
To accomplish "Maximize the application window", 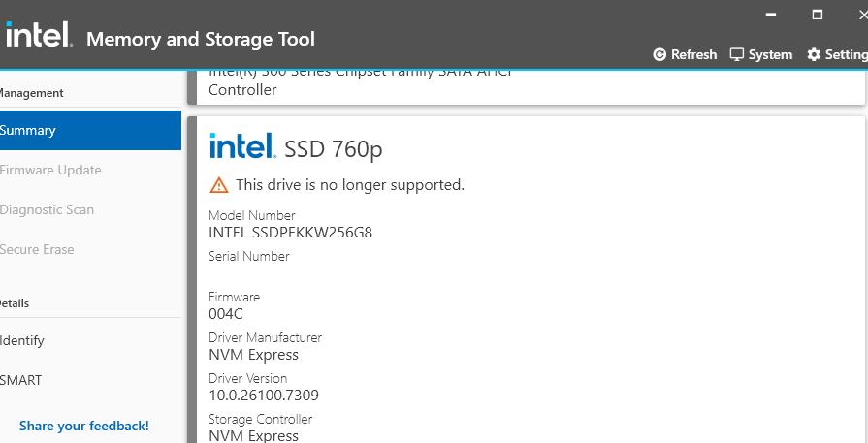I will (817, 15).
